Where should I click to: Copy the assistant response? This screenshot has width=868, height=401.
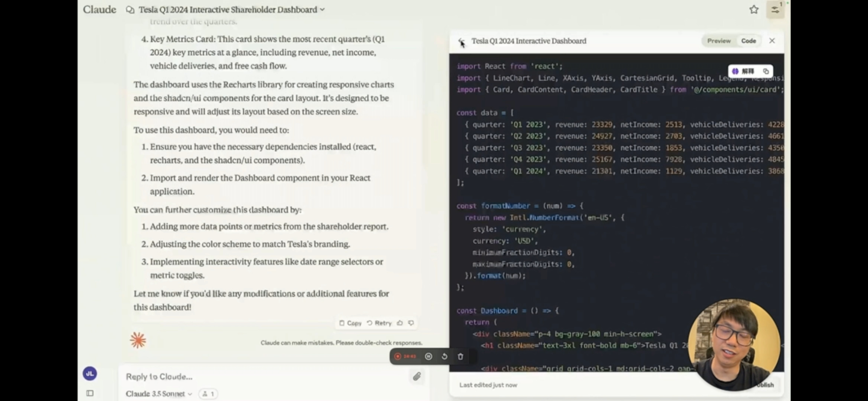350,323
